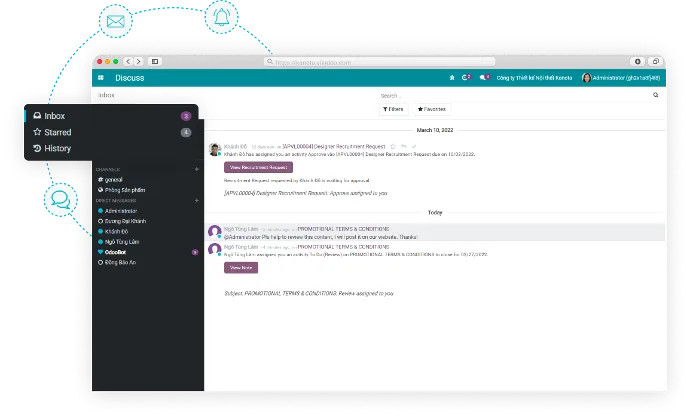Click Ngô Tùng Lâm's avatar on highlighted message
Viewport: 690px width, 418px height.
tap(215, 231)
